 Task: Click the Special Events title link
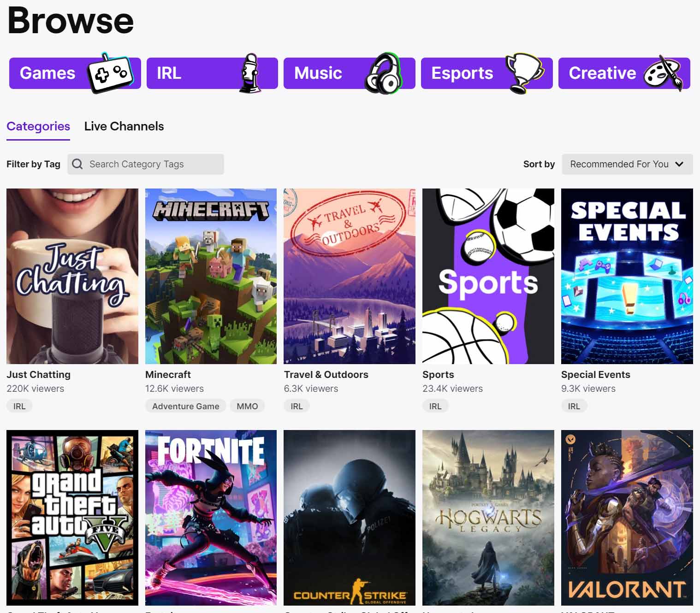(596, 375)
